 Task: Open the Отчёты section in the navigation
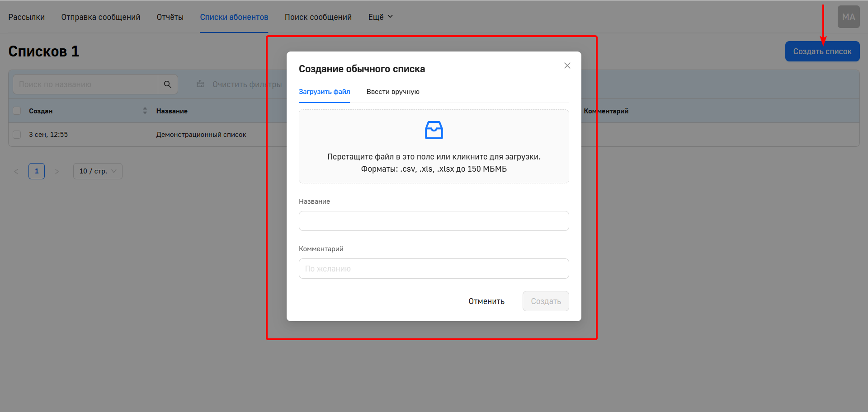click(x=170, y=17)
